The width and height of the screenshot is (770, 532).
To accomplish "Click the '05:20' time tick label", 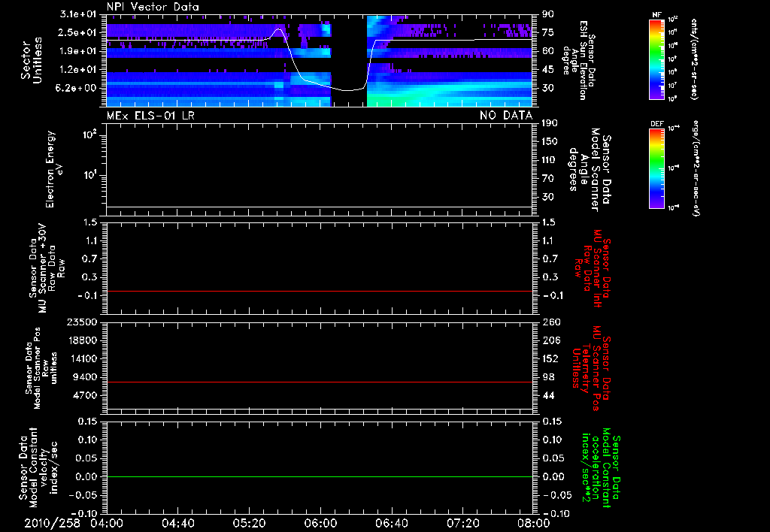I will [x=249, y=523].
